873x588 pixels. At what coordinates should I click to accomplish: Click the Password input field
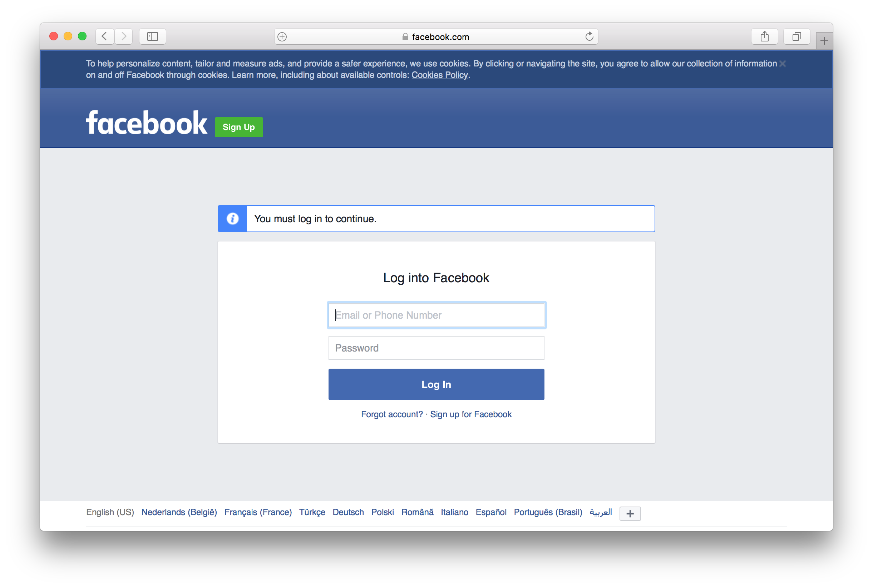436,348
